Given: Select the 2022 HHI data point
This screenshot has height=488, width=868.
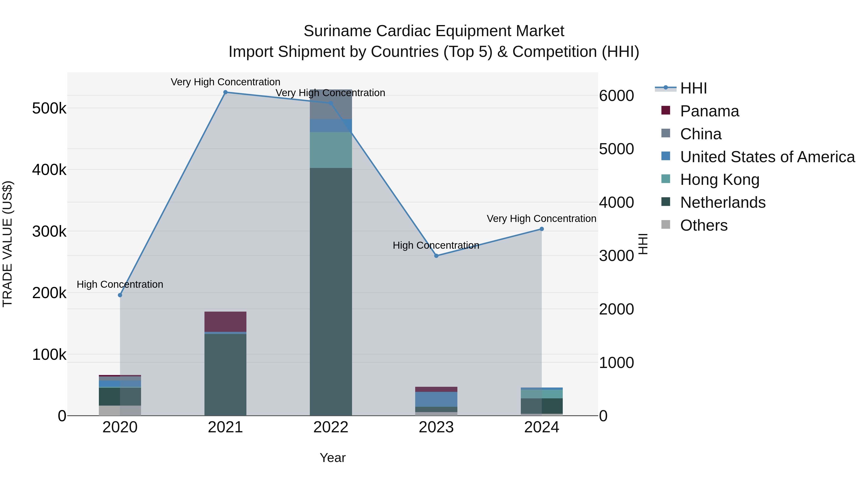Looking at the screenshot, I should 331,103.
